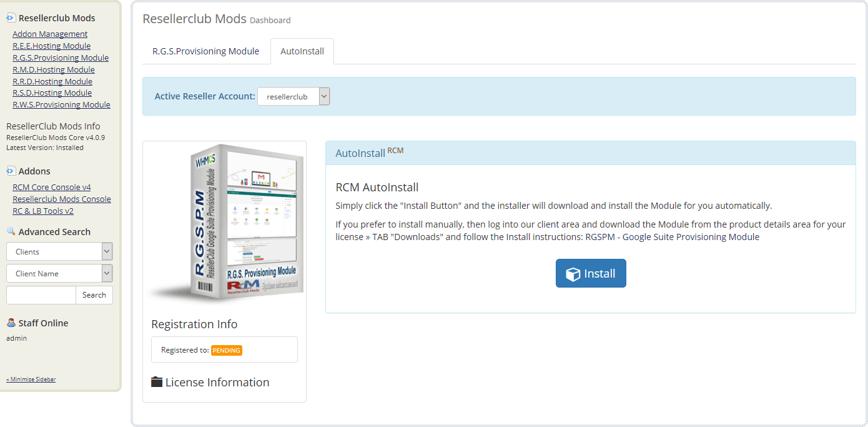Open Resellerclub Mods Console link

(x=62, y=199)
